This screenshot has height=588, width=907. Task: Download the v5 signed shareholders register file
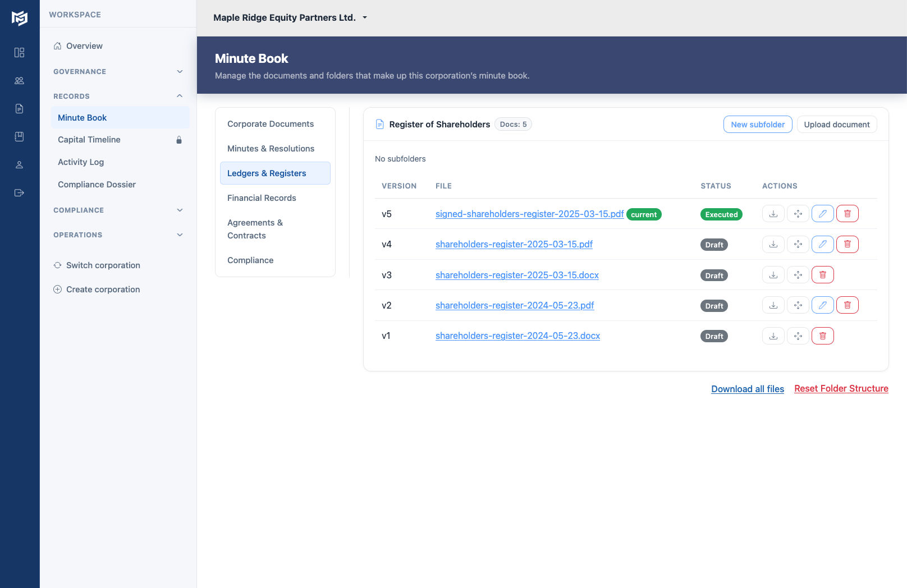773,214
